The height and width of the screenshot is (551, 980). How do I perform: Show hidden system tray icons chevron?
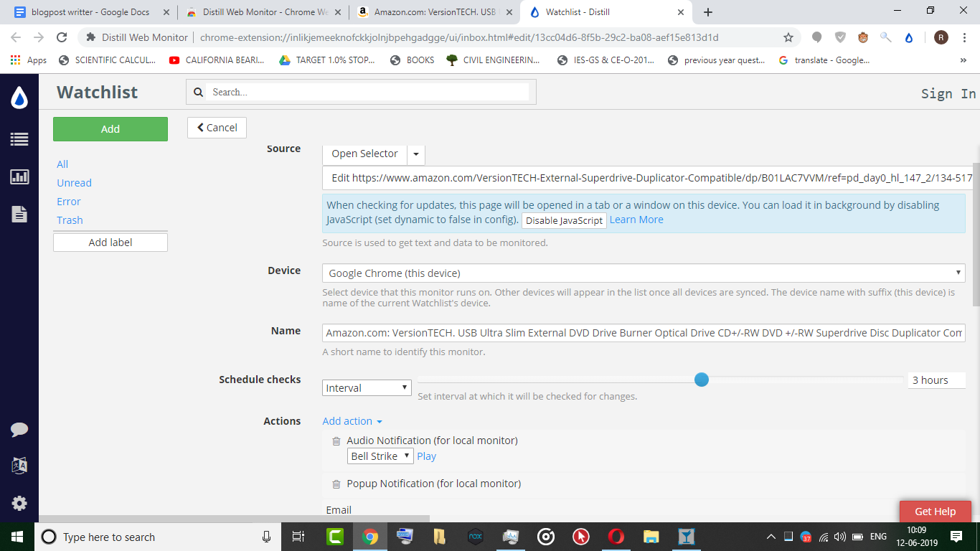point(771,537)
